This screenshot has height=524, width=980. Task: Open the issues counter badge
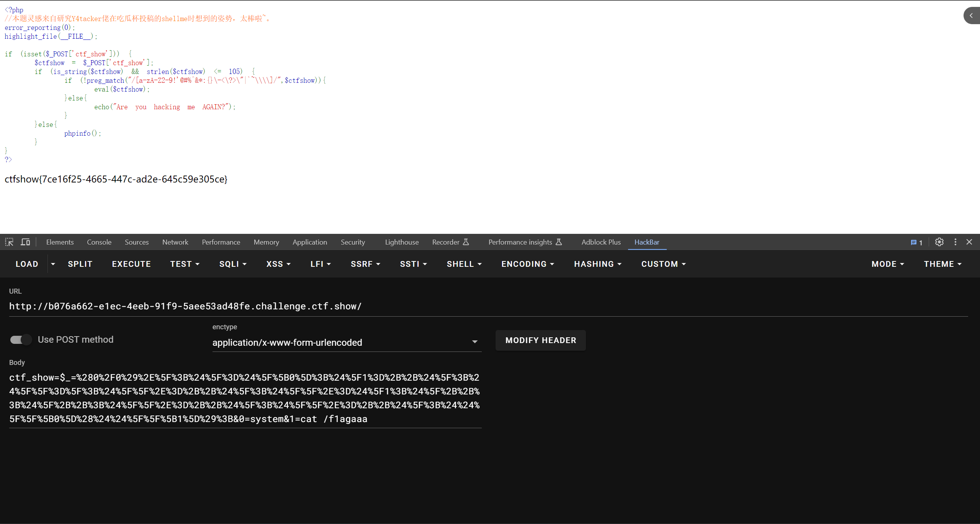(x=916, y=242)
